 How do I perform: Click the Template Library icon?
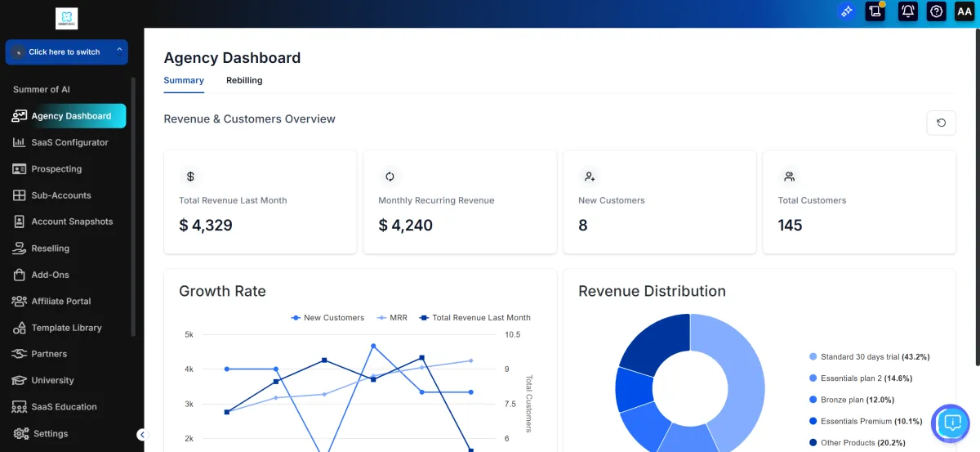[x=20, y=328]
